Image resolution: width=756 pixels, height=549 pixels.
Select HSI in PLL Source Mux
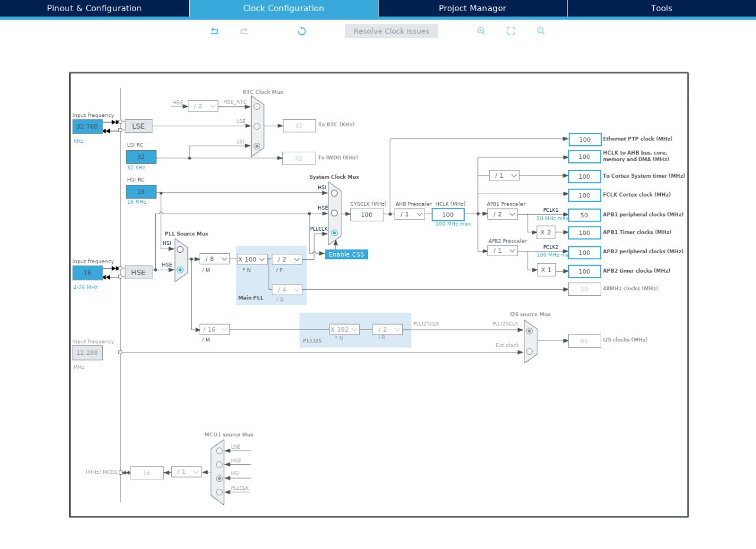click(x=180, y=249)
